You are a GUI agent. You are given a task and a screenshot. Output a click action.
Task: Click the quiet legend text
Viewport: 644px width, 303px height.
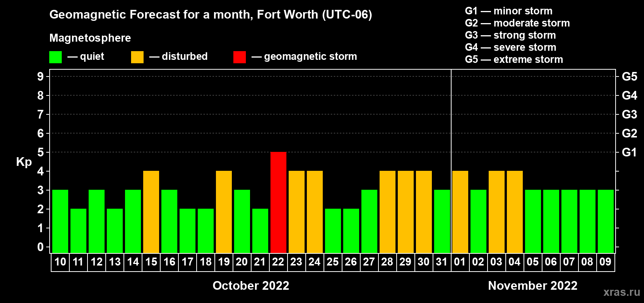(x=92, y=57)
